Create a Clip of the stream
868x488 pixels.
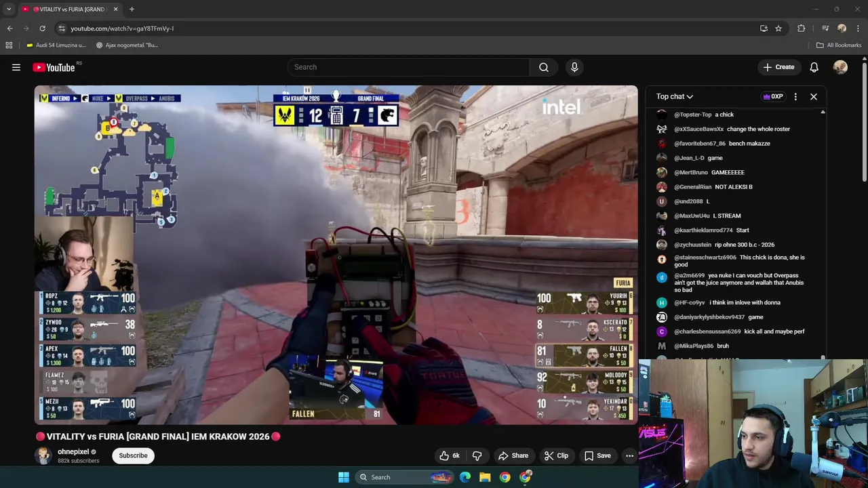(557, 455)
